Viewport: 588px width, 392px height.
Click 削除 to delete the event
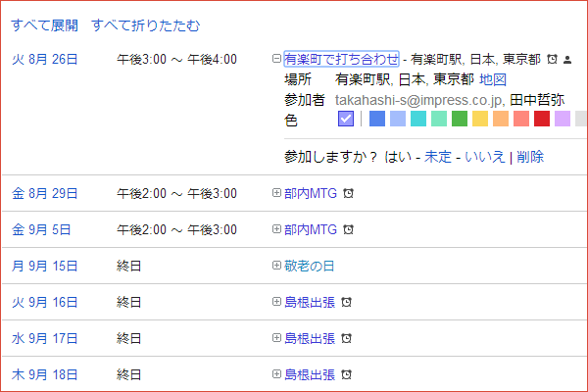530,157
